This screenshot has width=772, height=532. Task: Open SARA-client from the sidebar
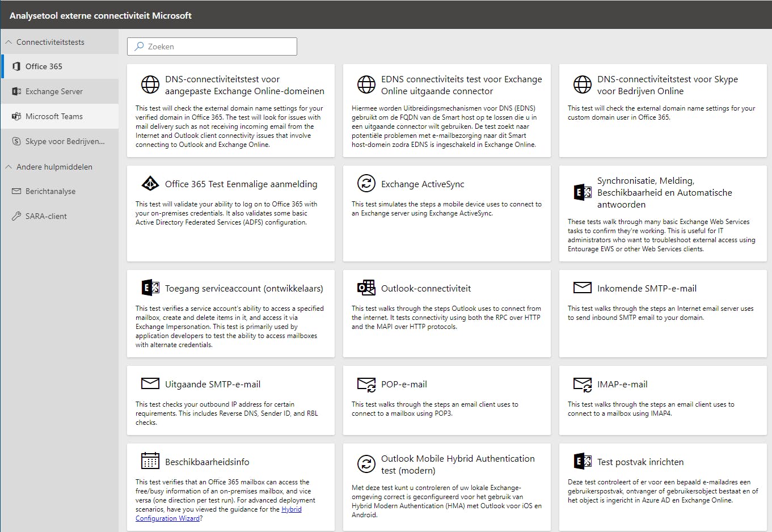point(60,216)
